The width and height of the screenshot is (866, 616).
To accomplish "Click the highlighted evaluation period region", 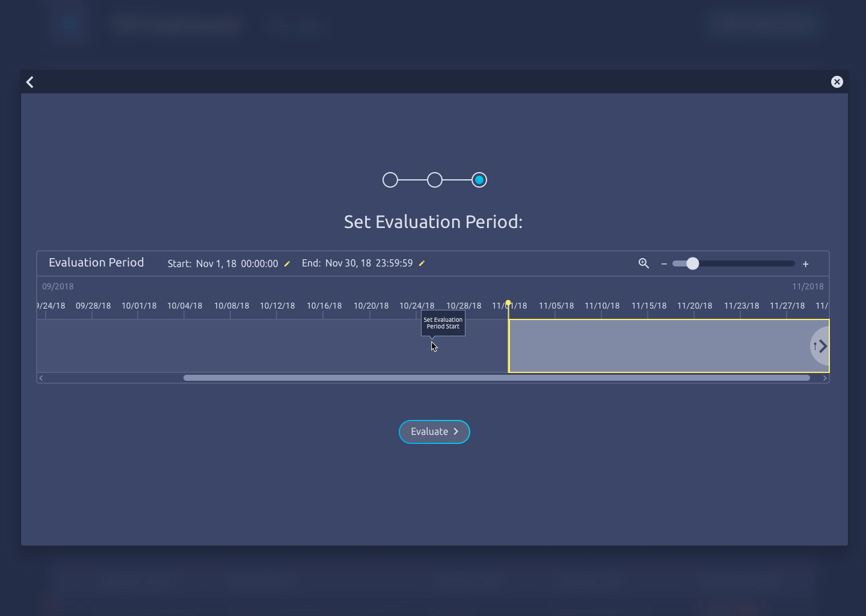I will point(669,346).
